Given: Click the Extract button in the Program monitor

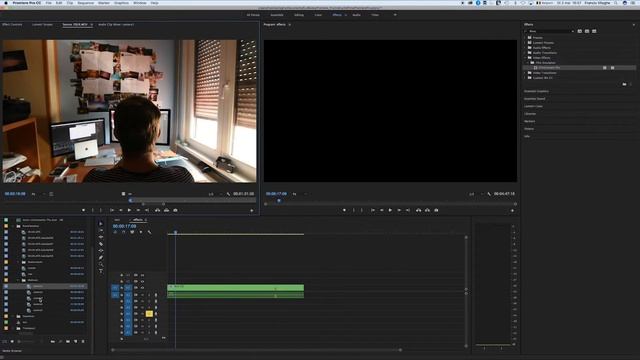Looking at the screenshot, I should point(427,210).
